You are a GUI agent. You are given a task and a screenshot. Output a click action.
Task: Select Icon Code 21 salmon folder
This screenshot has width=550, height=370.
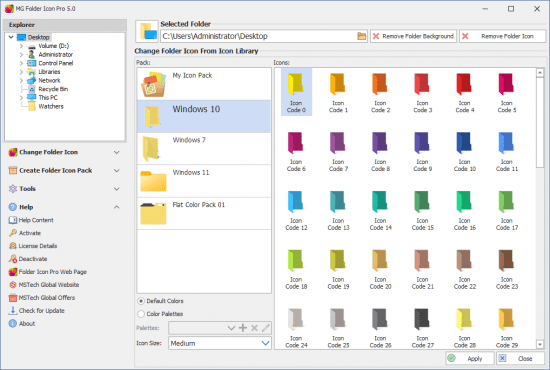(x=422, y=269)
